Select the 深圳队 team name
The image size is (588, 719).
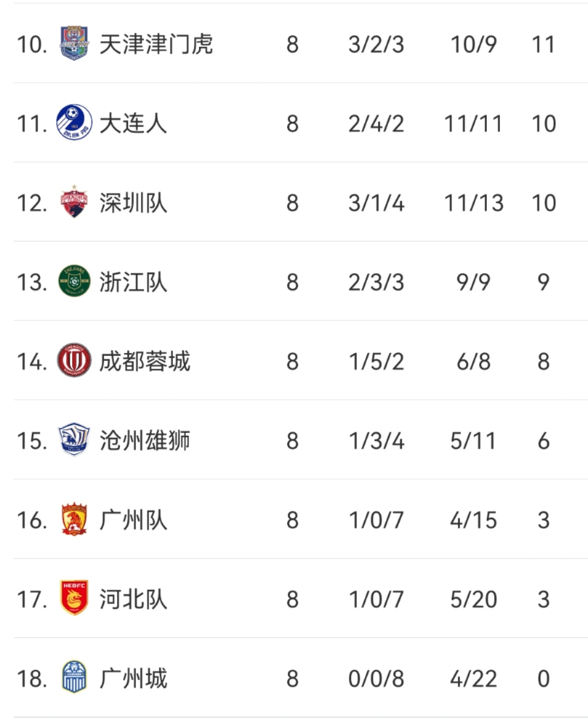133,203
